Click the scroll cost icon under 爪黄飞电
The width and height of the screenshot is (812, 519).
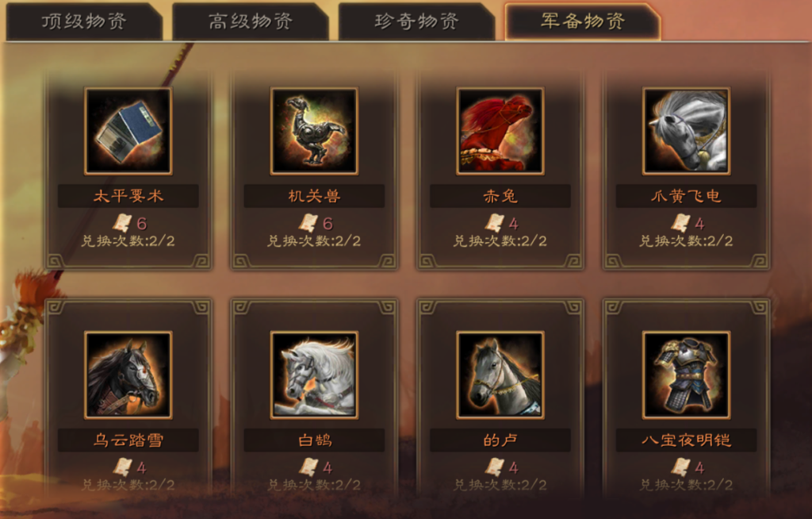coord(681,223)
